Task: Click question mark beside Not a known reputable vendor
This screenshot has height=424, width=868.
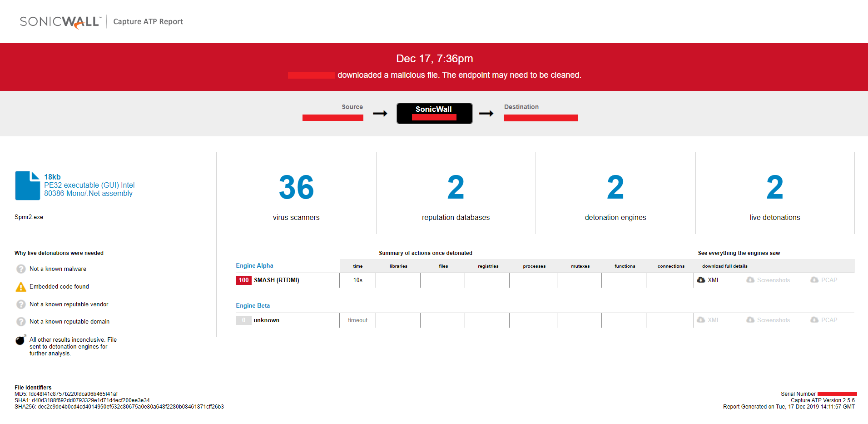Action: coord(21,304)
